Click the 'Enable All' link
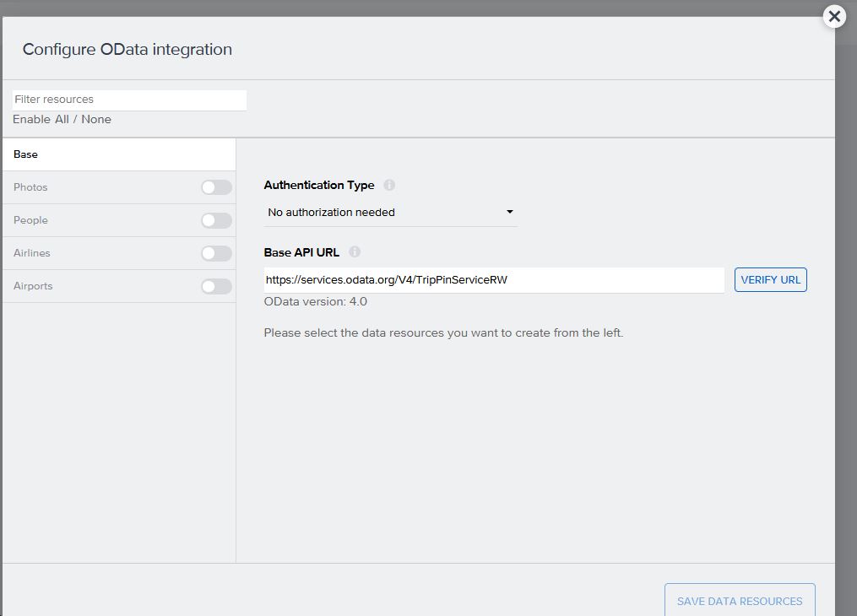This screenshot has width=857, height=616. (x=41, y=119)
